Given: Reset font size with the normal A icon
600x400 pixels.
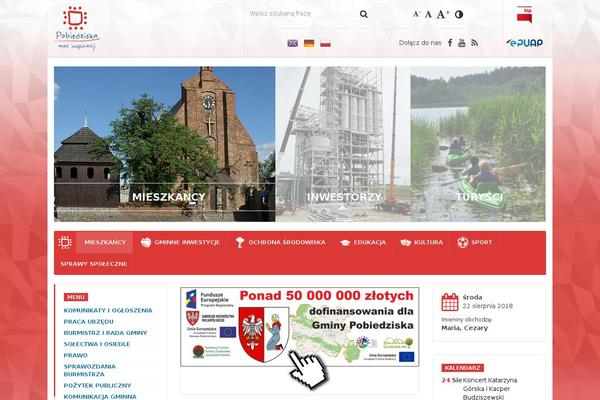Looking at the screenshot, I should [428, 15].
